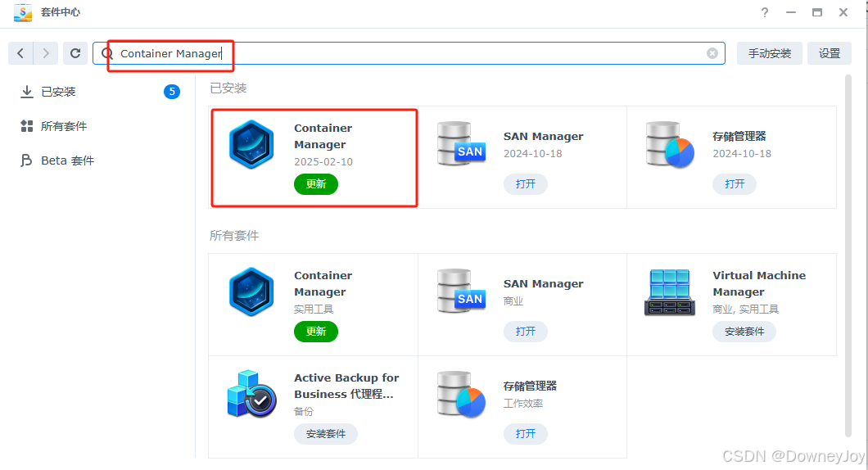Click Container Manager title under 已安装
868x470 pixels.
tap(323, 136)
